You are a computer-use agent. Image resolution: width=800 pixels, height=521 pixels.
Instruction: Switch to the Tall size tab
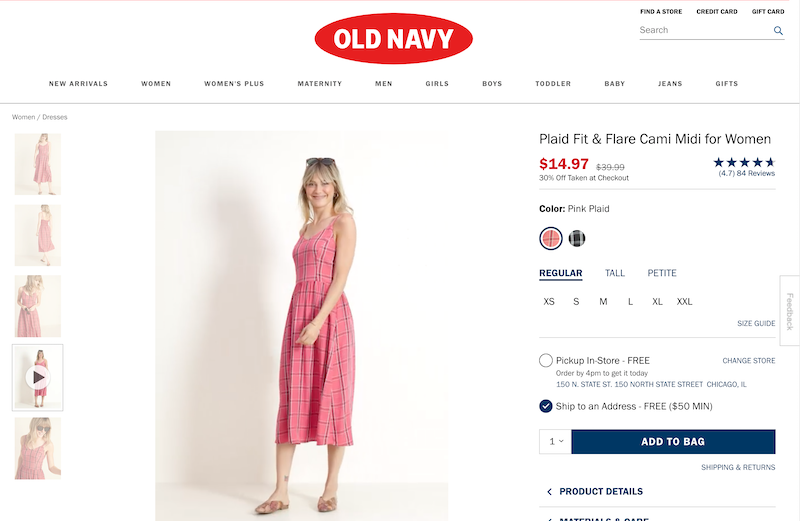click(615, 273)
